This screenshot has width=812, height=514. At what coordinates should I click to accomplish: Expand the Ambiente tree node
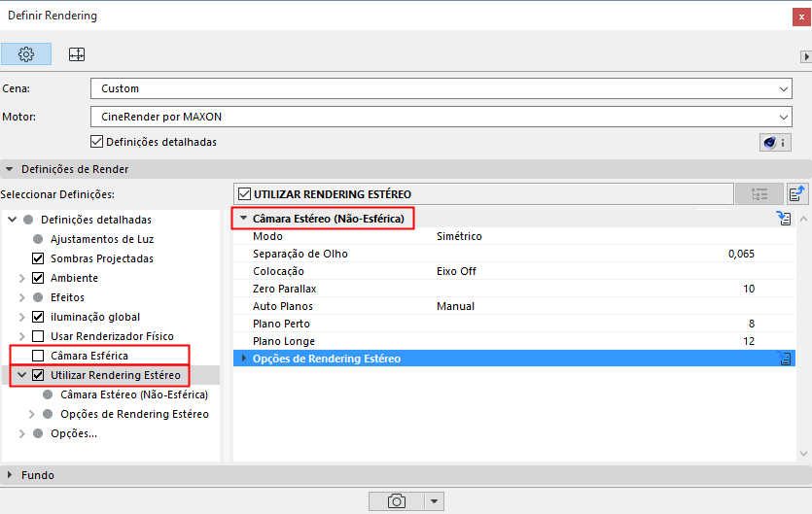point(21,278)
